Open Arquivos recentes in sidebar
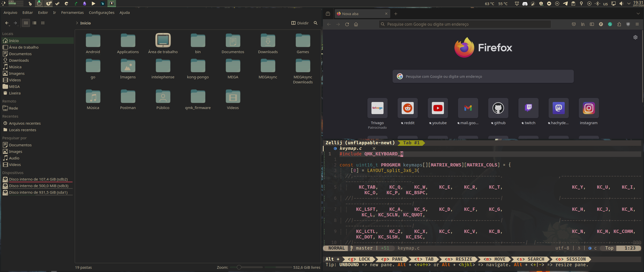644x272 pixels. pyautogui.click(x=38, y=123)
